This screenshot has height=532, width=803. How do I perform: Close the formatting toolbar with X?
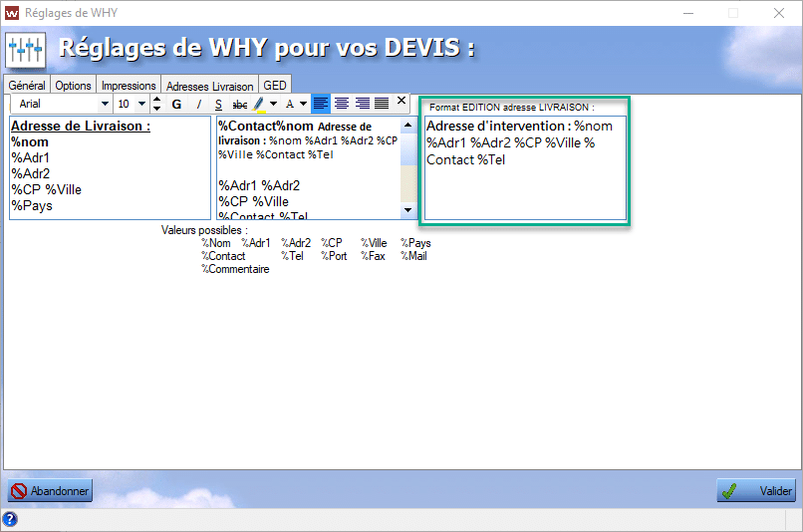click(x=401, y=101)
